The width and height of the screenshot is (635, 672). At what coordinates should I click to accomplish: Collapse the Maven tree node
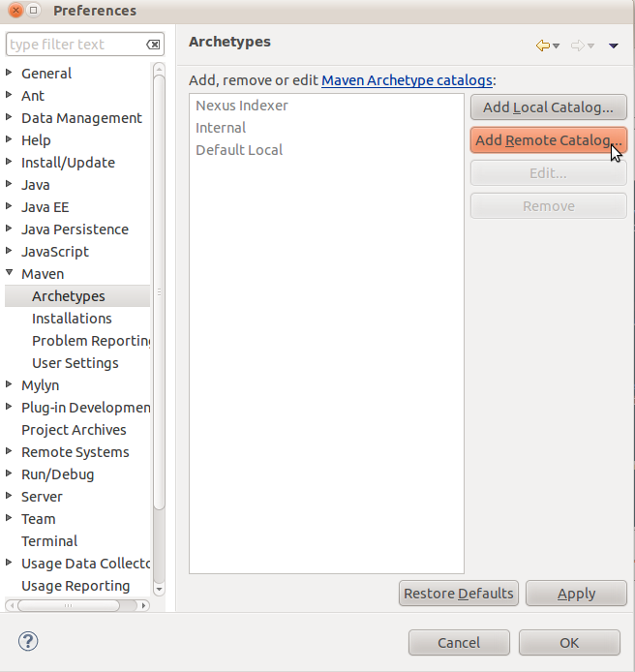(x=10, y=273)
